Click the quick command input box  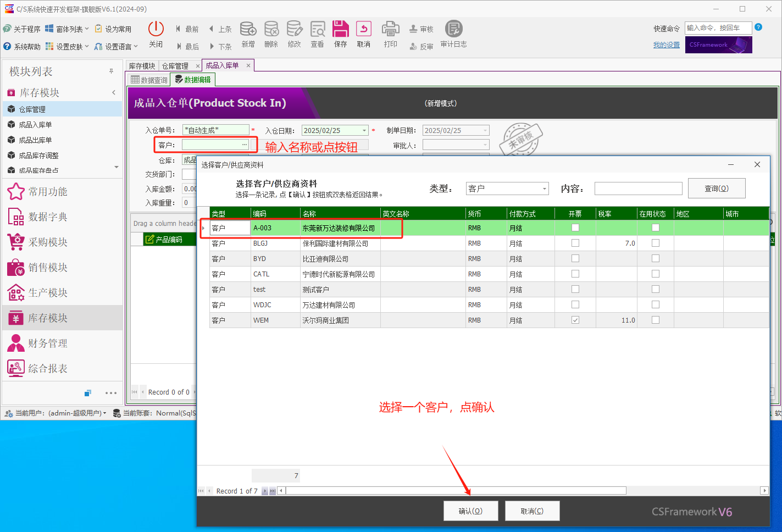pyautogui.click(x=718, y=28)
